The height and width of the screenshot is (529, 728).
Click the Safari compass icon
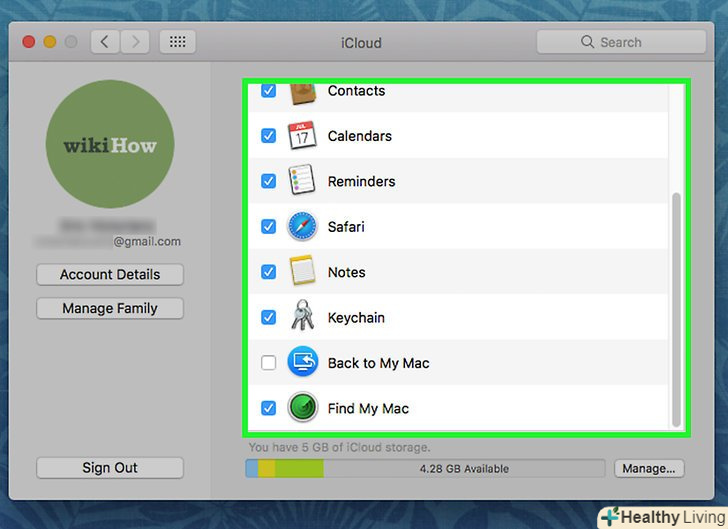point(302,227)
